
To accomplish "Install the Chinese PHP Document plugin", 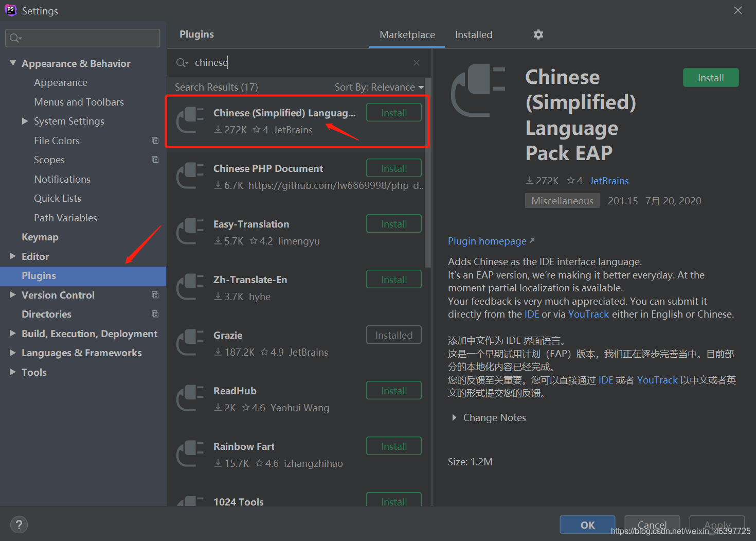I will click(x=394, y=168).
